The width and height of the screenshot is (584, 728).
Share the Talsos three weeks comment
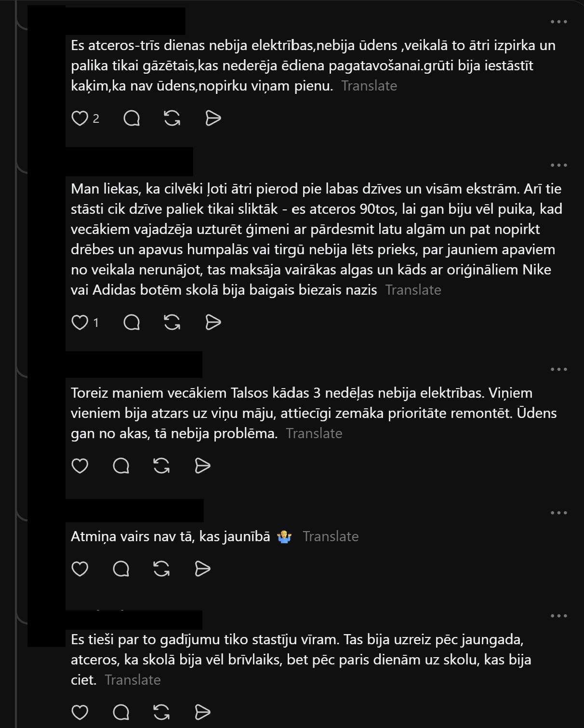click(202, 466)
